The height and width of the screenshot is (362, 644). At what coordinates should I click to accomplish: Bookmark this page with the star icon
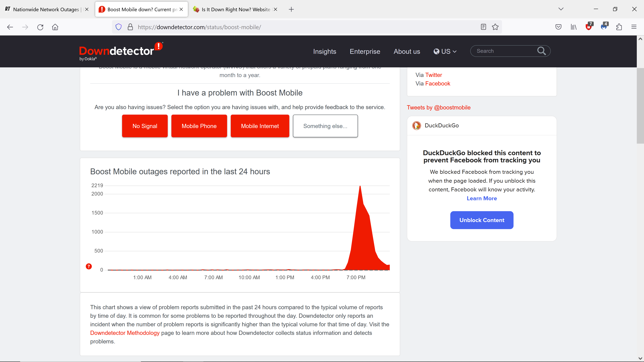[x=495, y=27]
